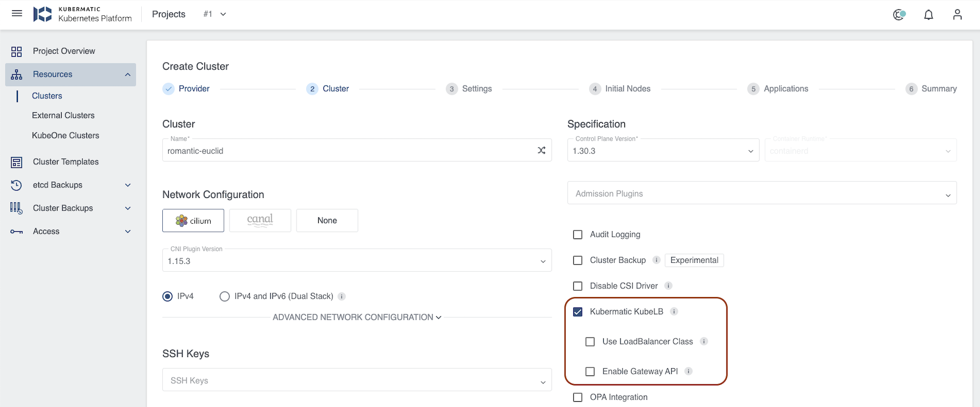
Task: Click the theme/help icon in top bar
Action: point(899,15)
